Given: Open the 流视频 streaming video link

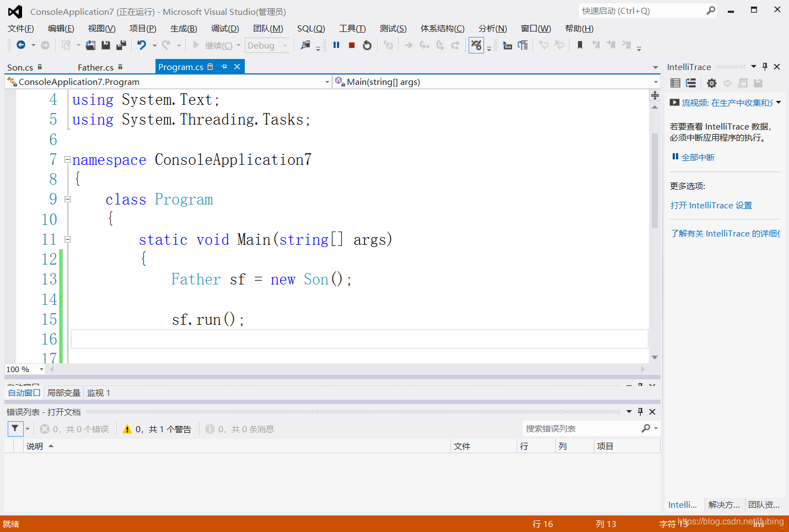Looking at the screenshot, I should coord(727,103).
